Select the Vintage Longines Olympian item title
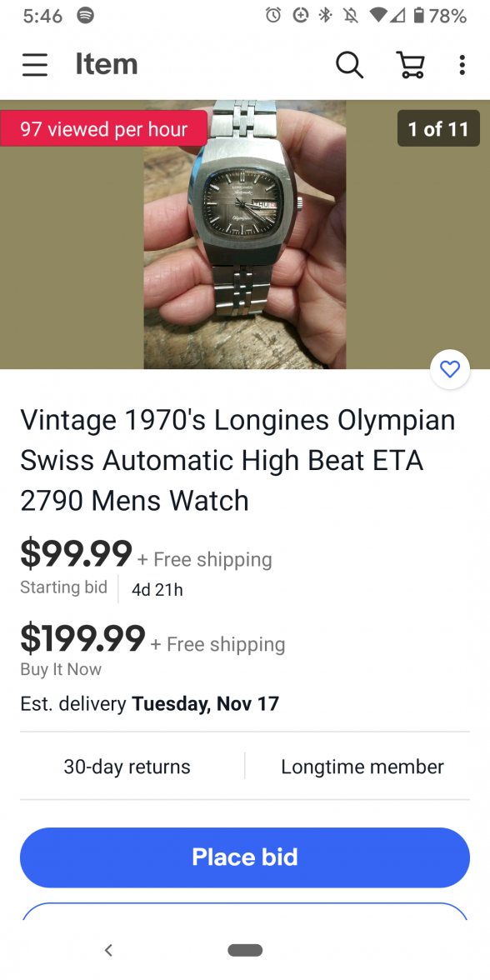 (238, 460)
